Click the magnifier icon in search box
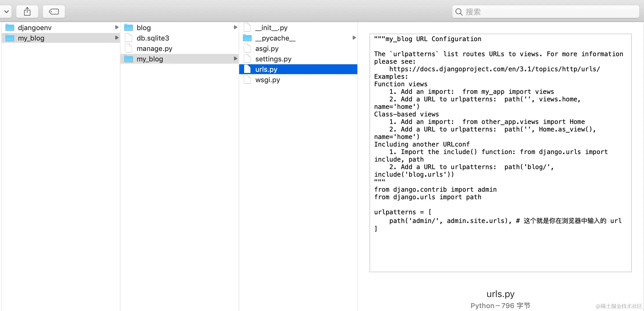 [x=459, y=12]
